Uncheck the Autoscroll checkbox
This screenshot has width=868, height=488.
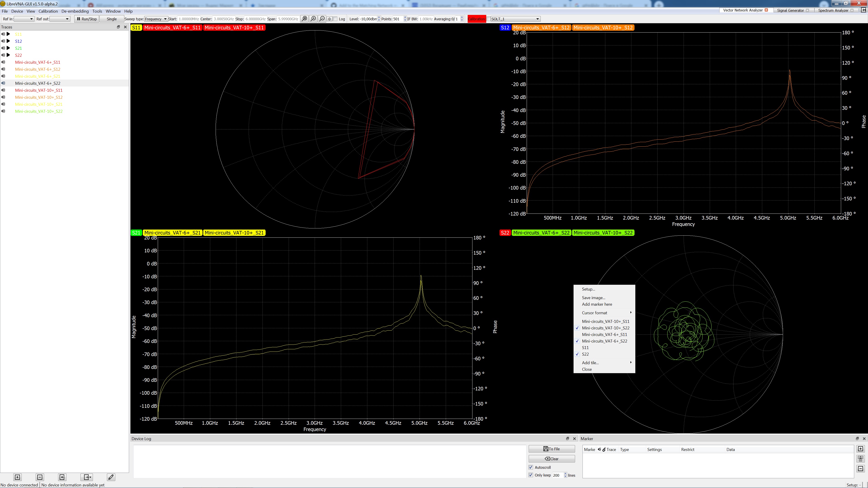[x=531, y=467]
